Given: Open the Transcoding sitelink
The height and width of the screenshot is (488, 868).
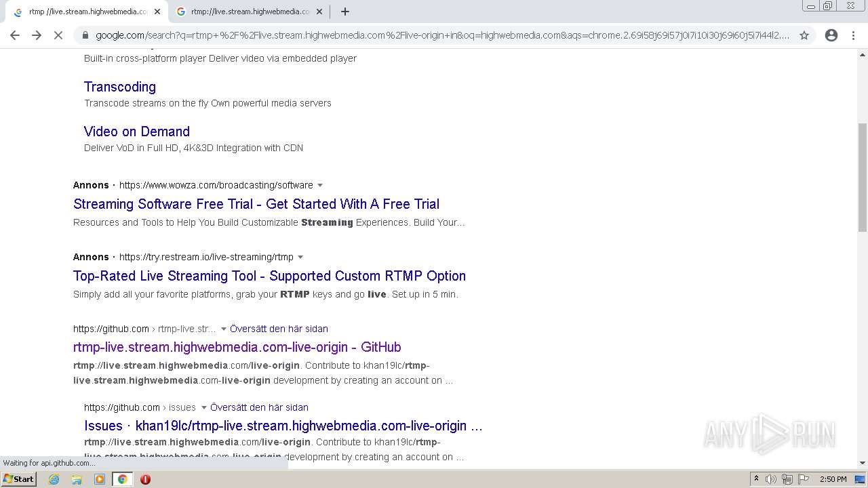Looking at the screenshot, I should coord(120,87).
